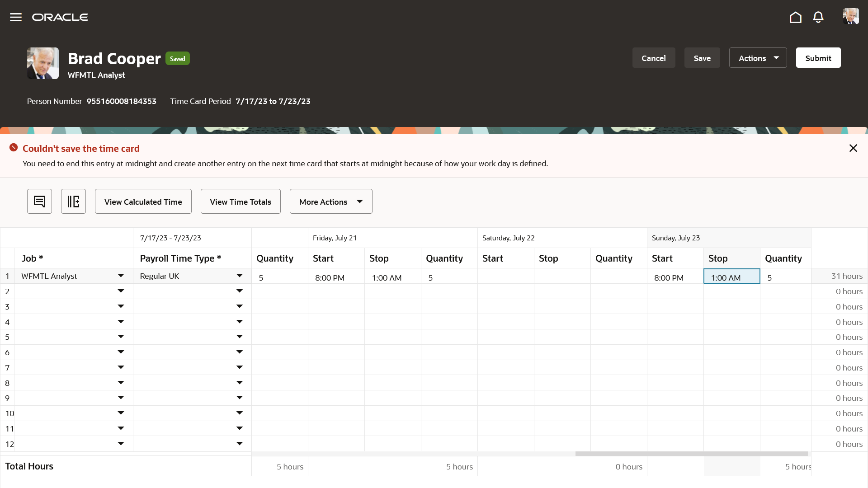This screenshot has height=488, width=868.
Task: Click Brad Cooper's profile avatar
Action: click(42, 63)
